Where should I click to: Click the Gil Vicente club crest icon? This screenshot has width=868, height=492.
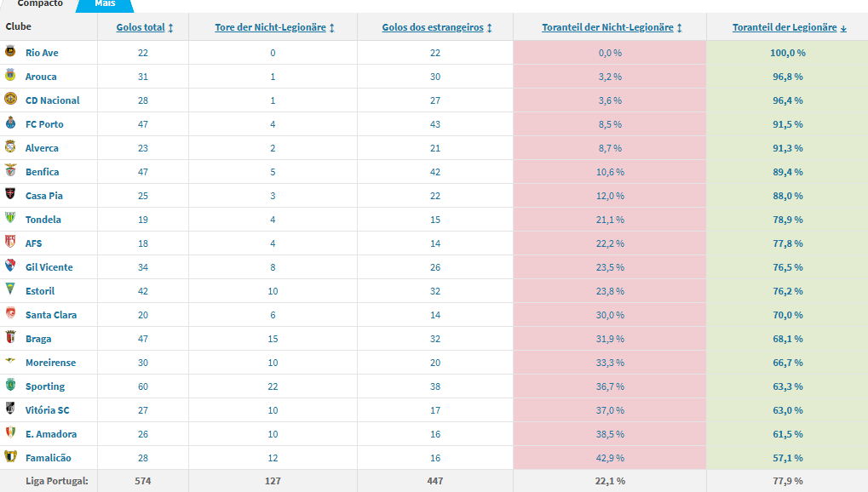point(10,267)
